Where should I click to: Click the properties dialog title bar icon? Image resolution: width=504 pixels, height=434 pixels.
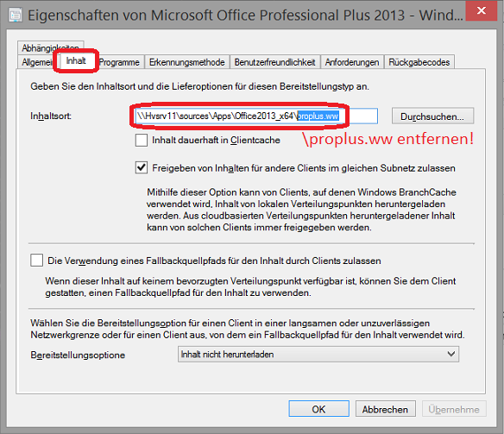[x=16, y=15]
